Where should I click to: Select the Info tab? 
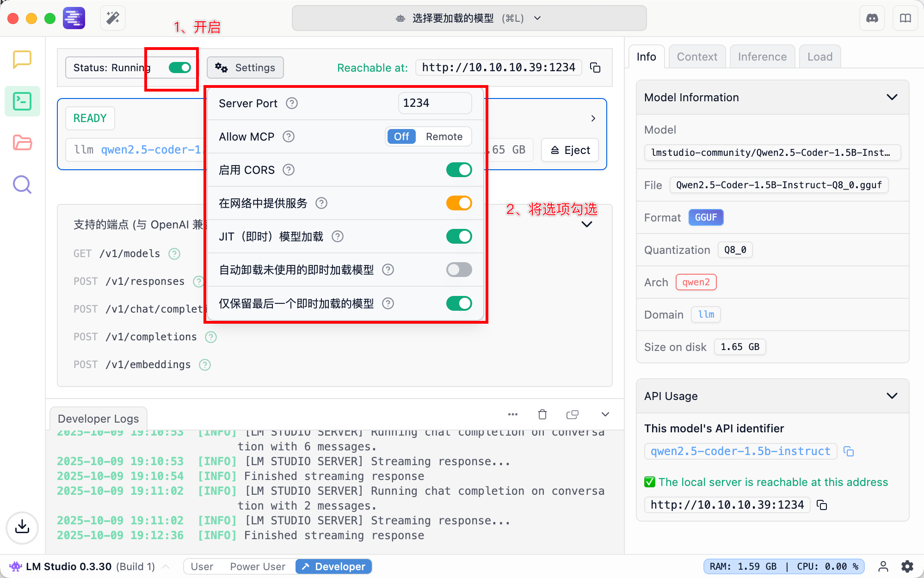coord(647,57)
